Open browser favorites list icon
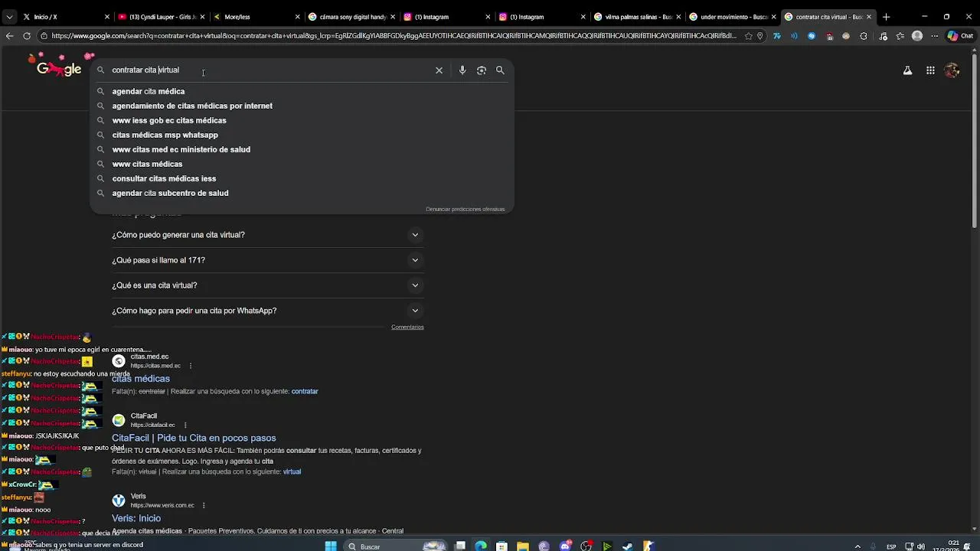980x551 pixels. 900,36
